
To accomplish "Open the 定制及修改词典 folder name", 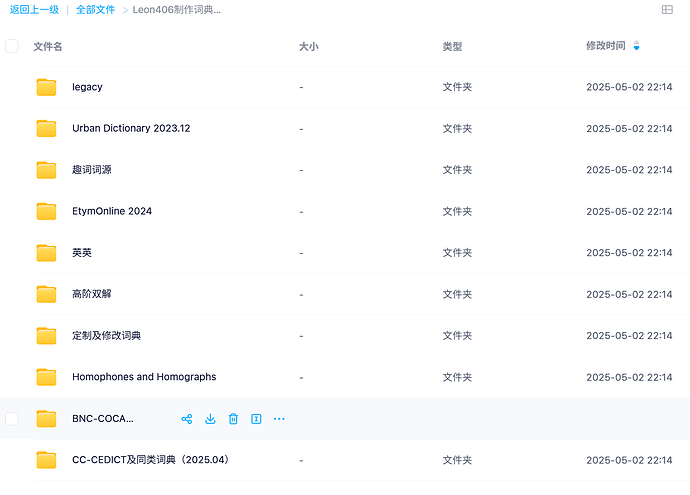I will (106, 336).
